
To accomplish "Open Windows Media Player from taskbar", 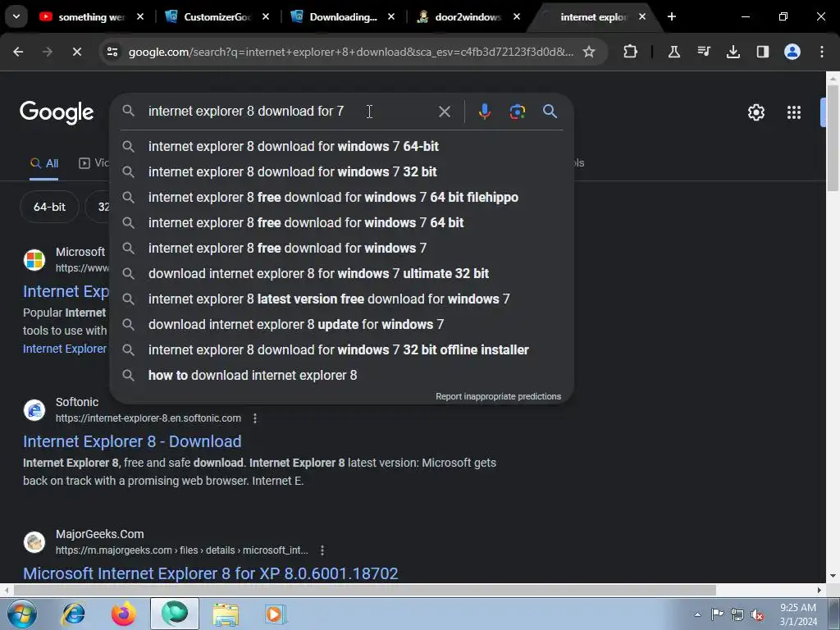I will click(x=276, y=614).
